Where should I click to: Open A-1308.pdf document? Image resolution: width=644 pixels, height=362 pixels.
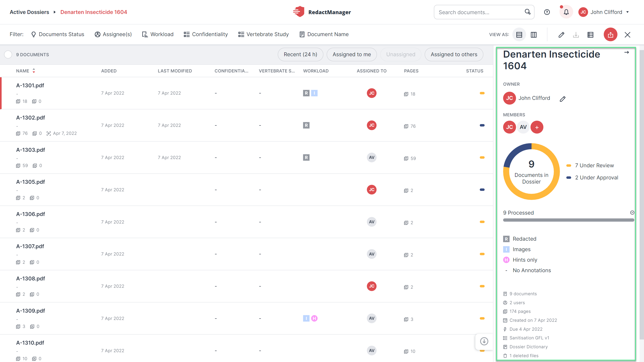(30, 279)
